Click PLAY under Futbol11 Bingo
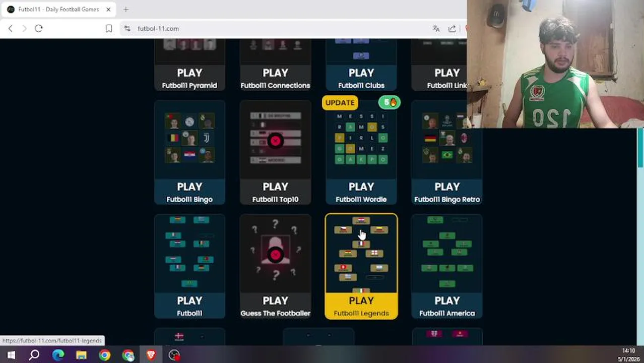This screenshot has width=644, height=363. pos(189,187)
